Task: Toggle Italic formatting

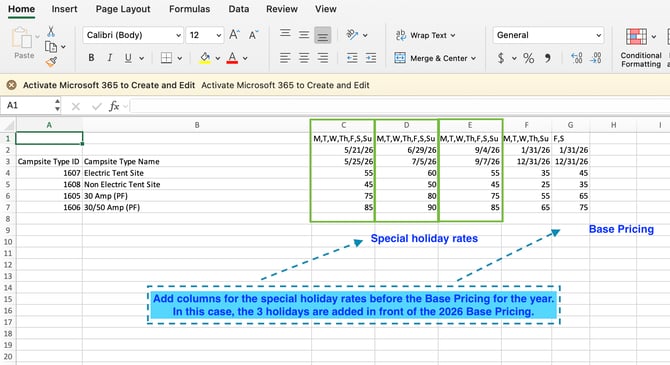Action: [110, 58]
